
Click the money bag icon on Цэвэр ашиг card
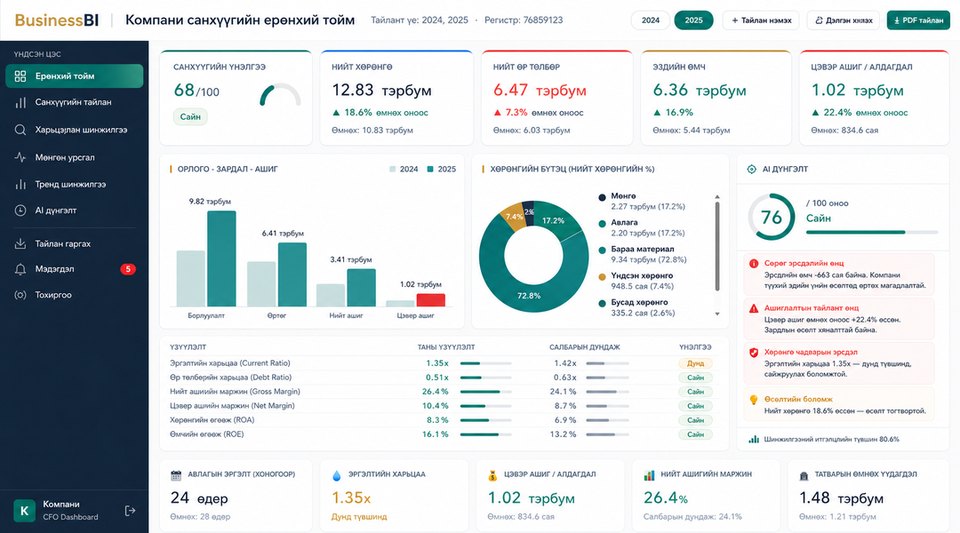492,475
